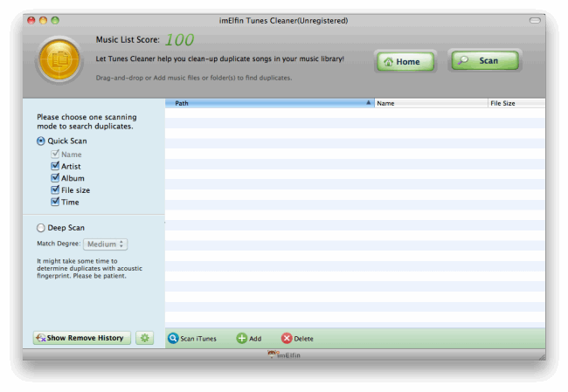Click the red Delete button
The height and width of the screenshot is (392, 568).
[297, 339]
